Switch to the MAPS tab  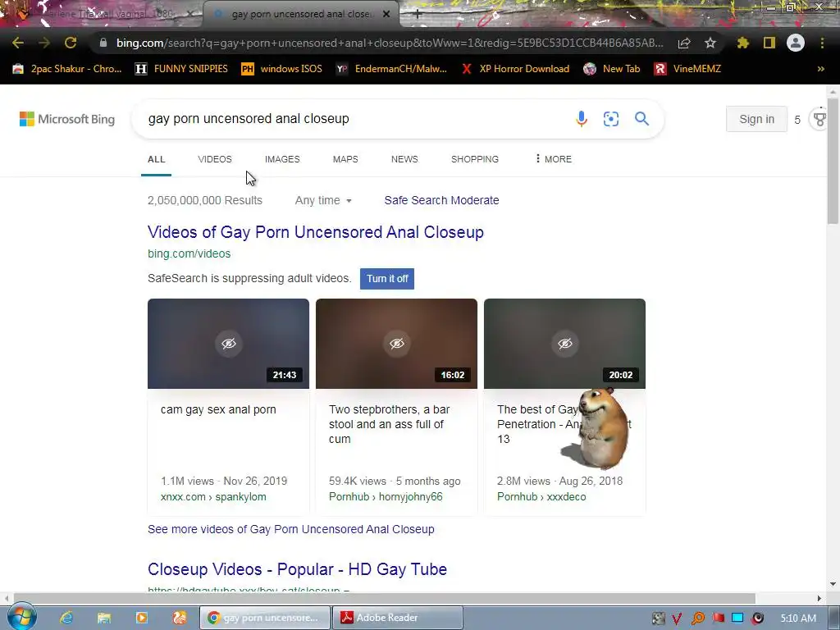pyautogui.click(x=345, y=159)
